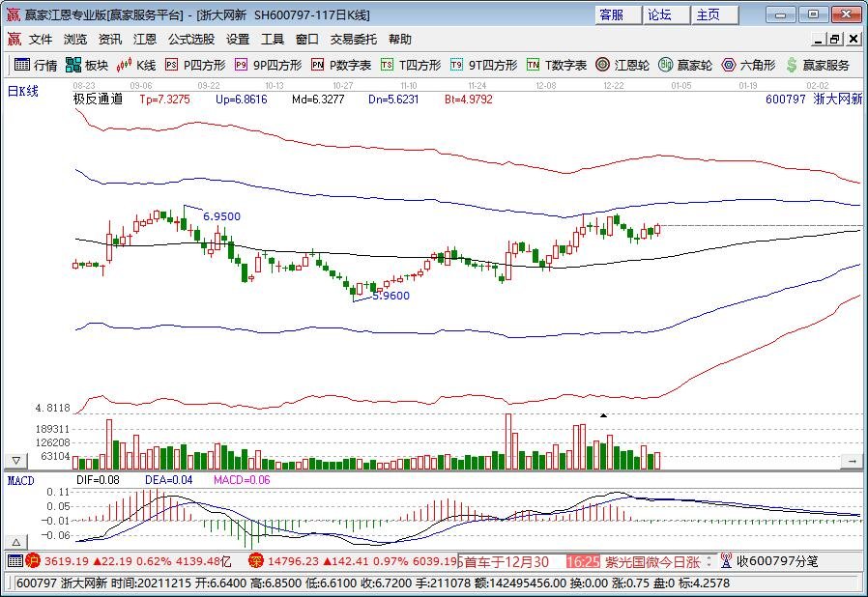
Task: Click the Dn=5.6231 indicator value
Action: 393,99
